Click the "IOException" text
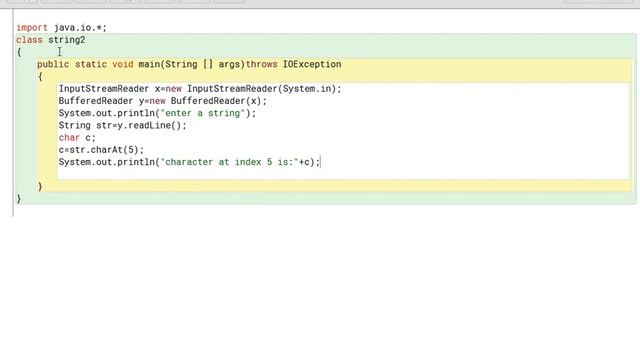 [x=312, y=64]
